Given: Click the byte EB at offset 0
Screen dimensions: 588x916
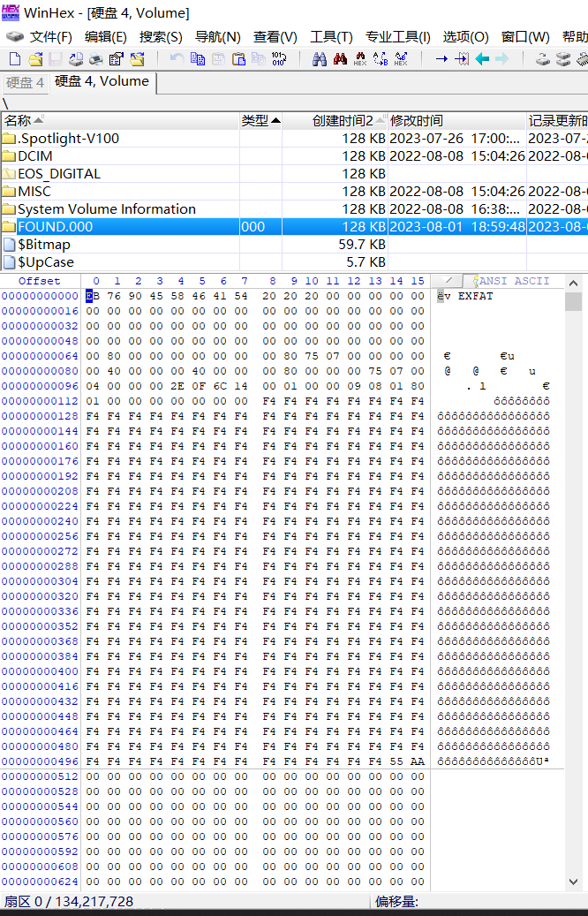Looking at the screenshot, I should [x=93, y=296].
